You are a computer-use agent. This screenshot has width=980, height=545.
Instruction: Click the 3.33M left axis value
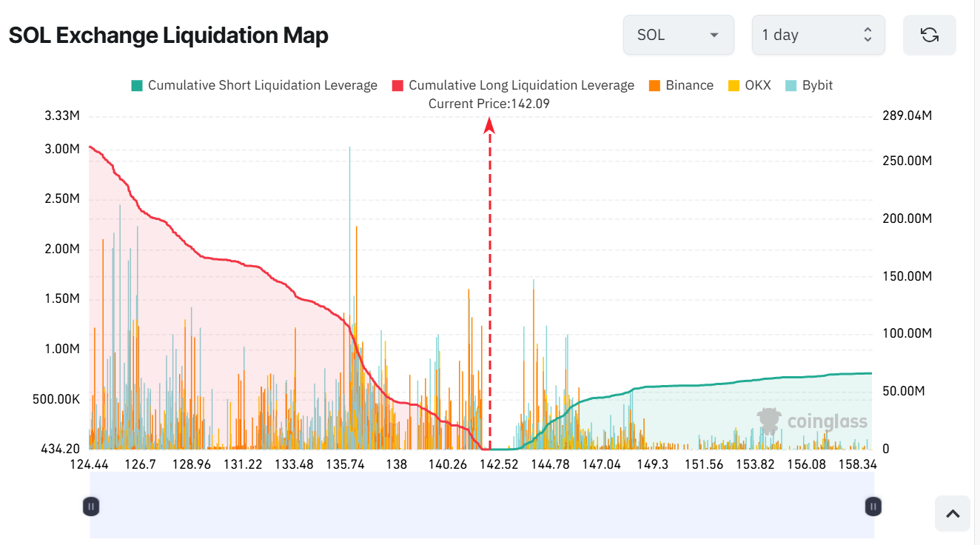(62, 116)
